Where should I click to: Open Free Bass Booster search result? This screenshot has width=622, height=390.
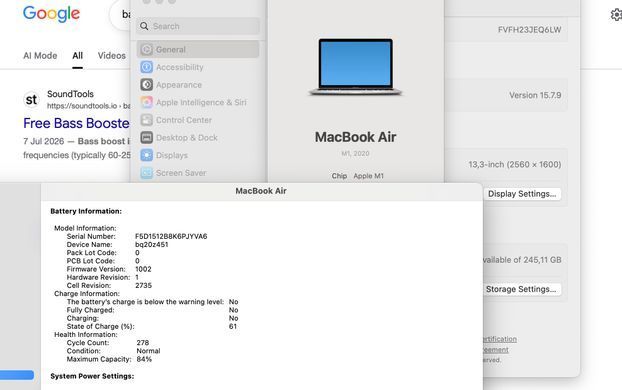[76, 123]
